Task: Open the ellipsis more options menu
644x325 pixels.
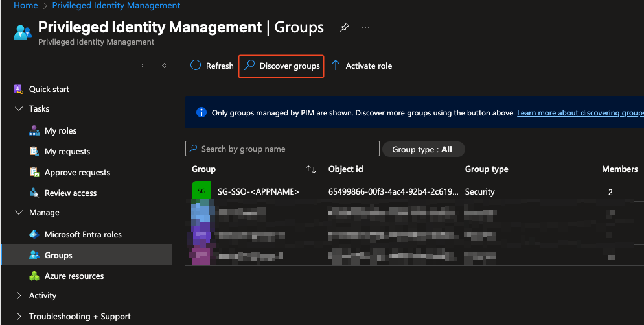Action: coord(366,28)
